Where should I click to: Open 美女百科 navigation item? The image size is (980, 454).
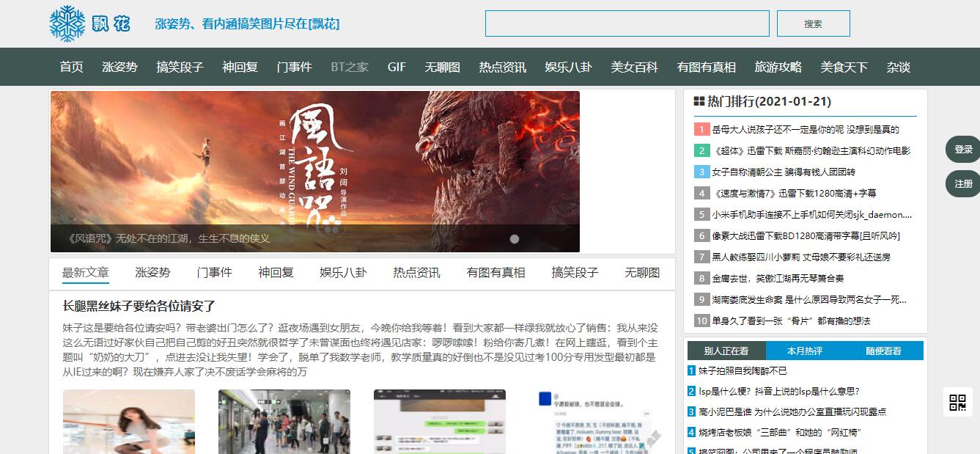click(x=635, y=67)
